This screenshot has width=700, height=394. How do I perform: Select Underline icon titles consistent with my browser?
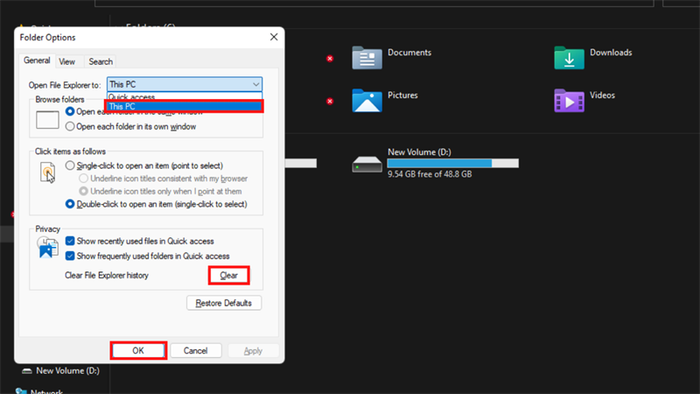[x=163, y=178]
